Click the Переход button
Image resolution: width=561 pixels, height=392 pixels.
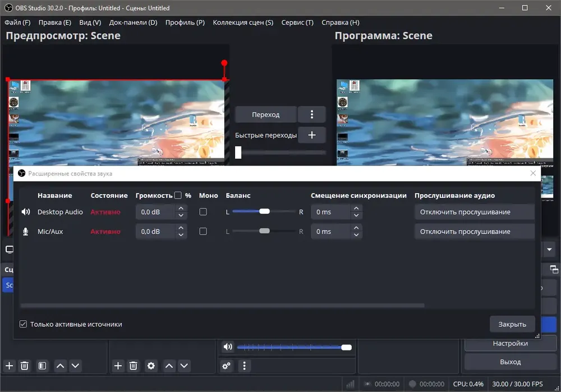pyautogui.click(x=265, y=114)
